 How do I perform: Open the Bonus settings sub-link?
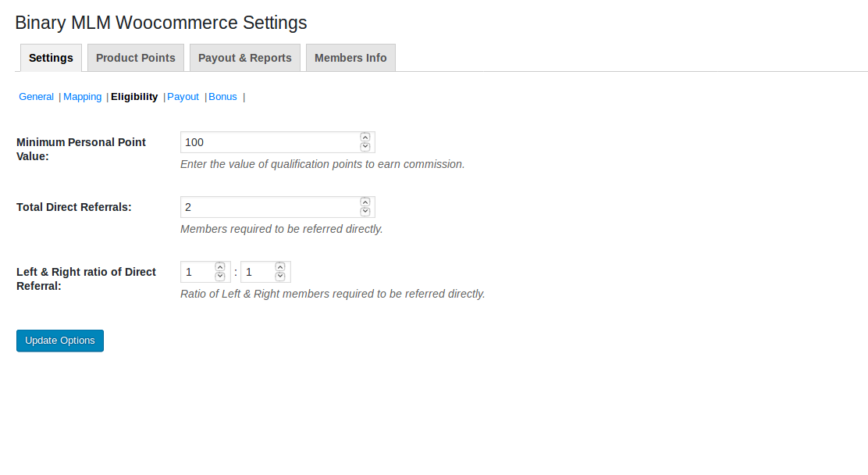coord(222,96)
